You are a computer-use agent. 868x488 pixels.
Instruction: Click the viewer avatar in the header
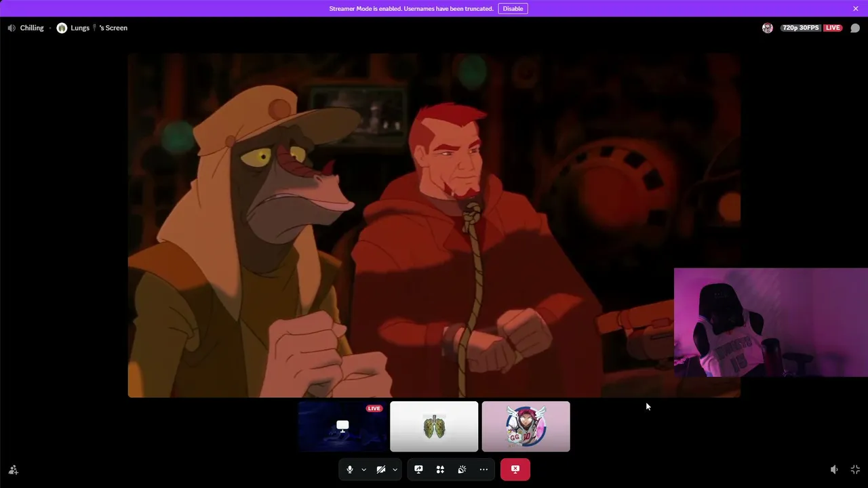[x=768, y=28]
